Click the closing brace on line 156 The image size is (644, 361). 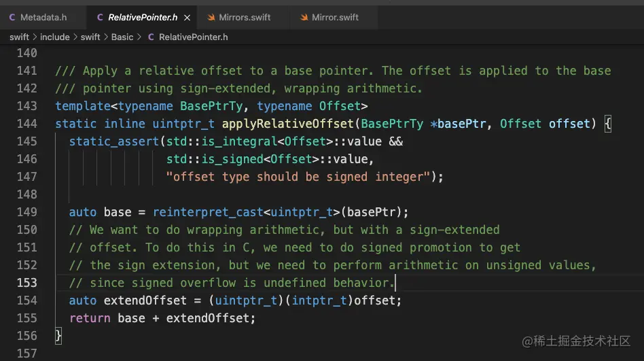point(58,336)
